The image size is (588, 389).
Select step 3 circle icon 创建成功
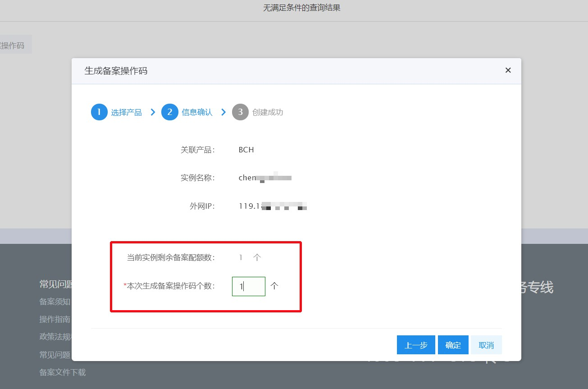(240, 112)
